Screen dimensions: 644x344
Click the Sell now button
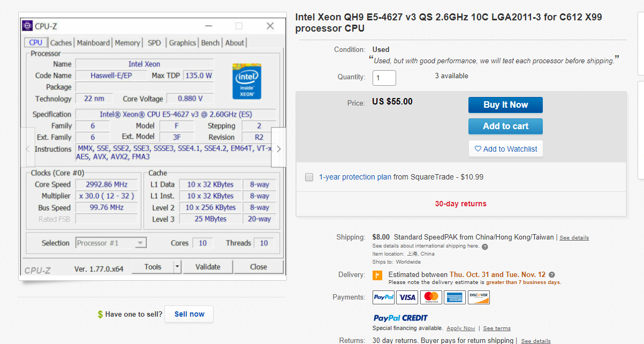[x=189, y=314]
